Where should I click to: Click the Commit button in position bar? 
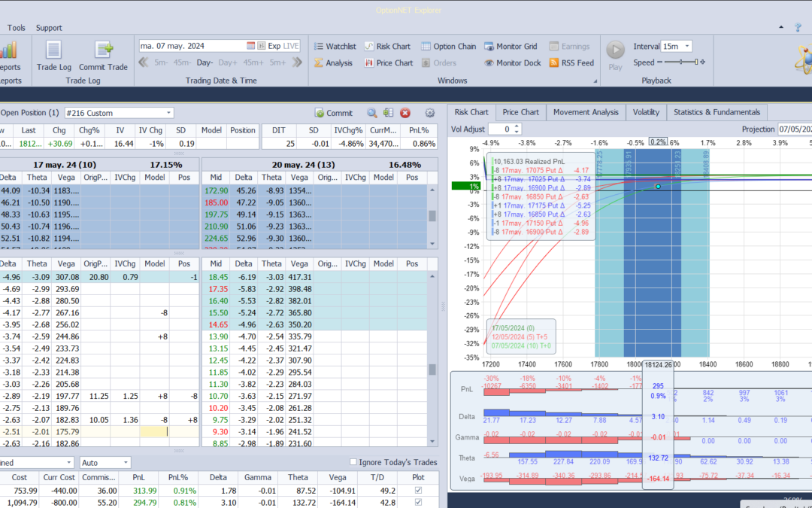334,113
